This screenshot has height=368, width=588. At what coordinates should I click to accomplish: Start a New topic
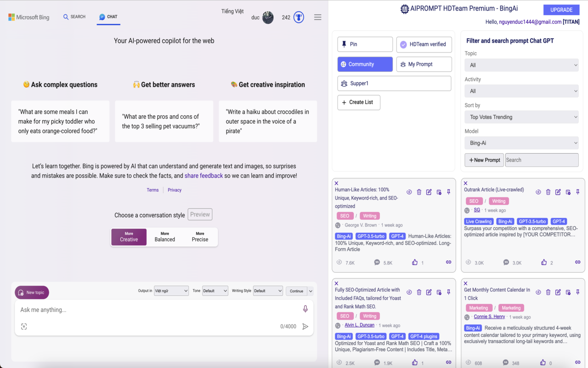coord(32,293)
